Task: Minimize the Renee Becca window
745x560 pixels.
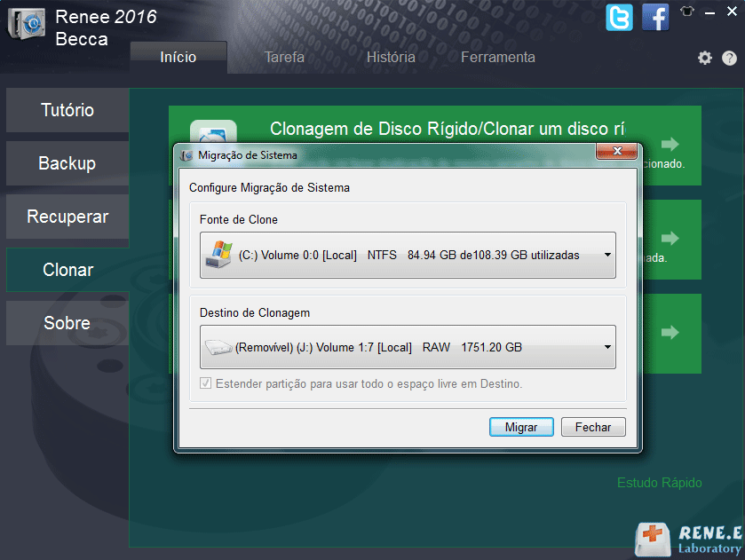Action: click(709, 12)
